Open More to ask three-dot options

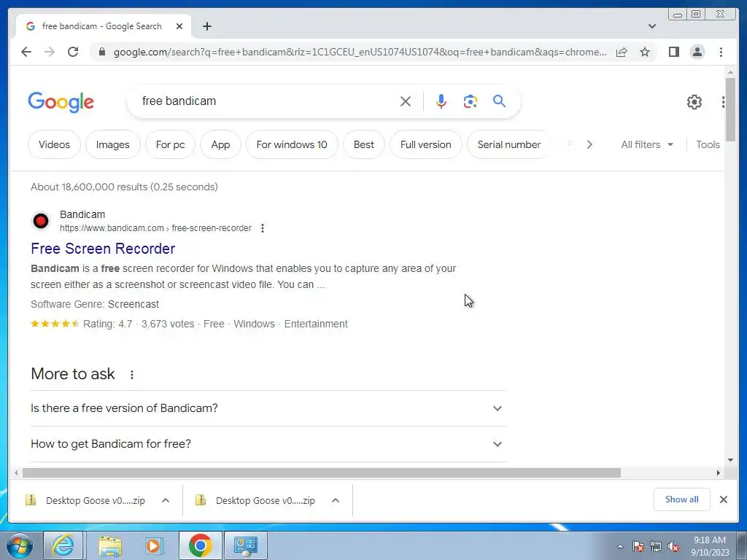132,375
